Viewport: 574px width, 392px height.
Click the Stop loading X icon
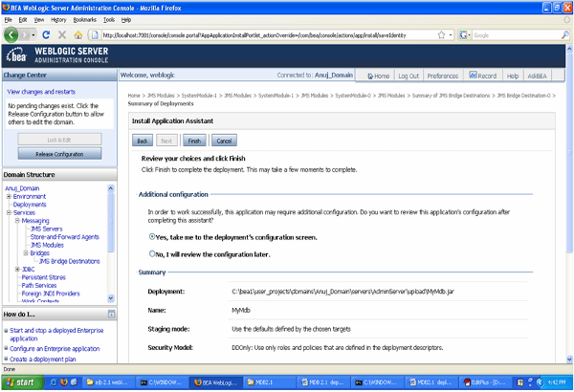coord(62,35)
